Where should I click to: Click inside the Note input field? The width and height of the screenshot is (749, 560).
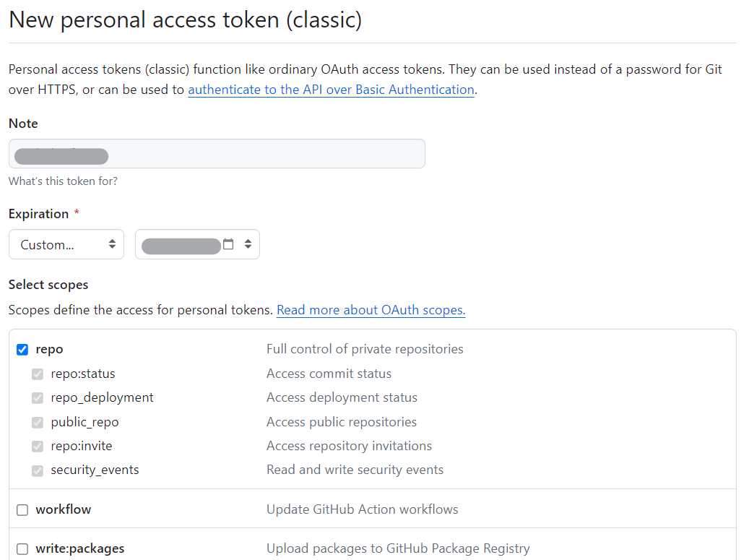tap(217, 153)
